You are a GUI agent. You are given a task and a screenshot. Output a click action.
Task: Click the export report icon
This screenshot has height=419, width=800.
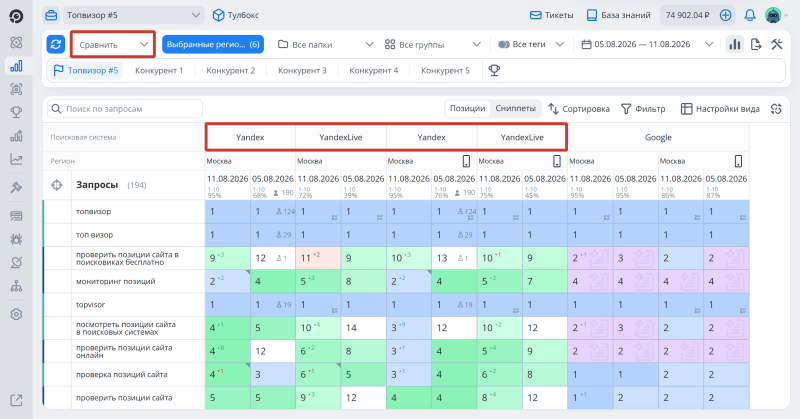click(756, 44)
